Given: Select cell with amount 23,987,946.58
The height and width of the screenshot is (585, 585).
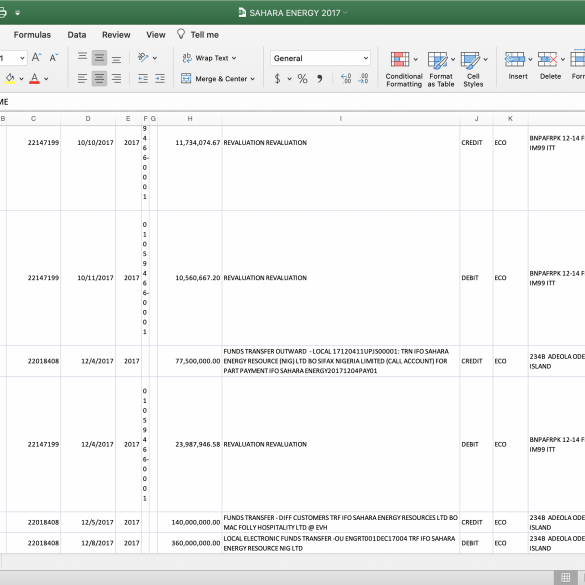Looking at the screenshot, I should click(x=190, y=444).
